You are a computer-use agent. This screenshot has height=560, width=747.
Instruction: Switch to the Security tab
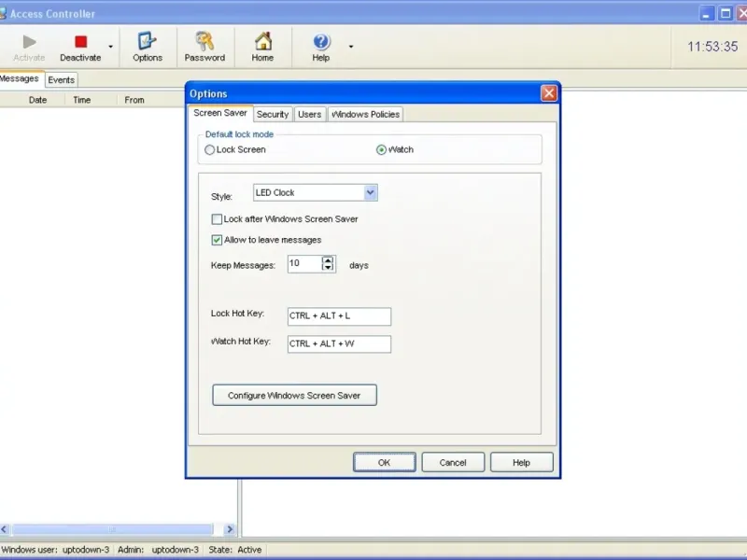(273, 114)
